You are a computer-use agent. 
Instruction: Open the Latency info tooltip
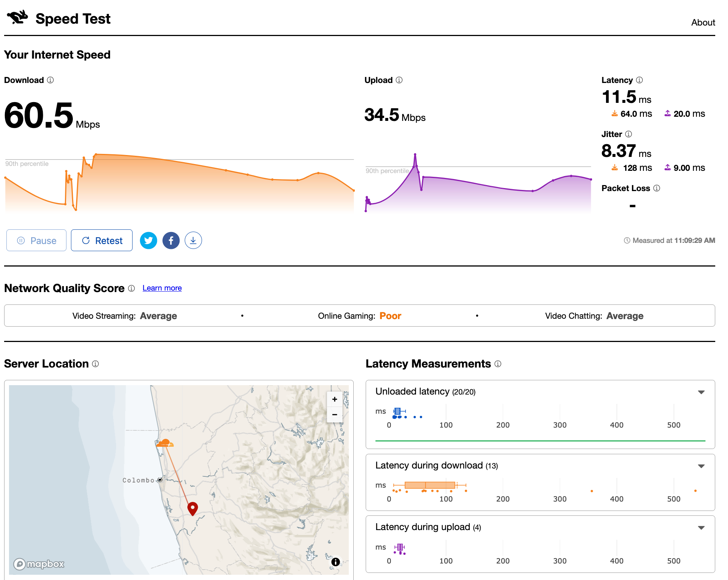click(639, 80)
